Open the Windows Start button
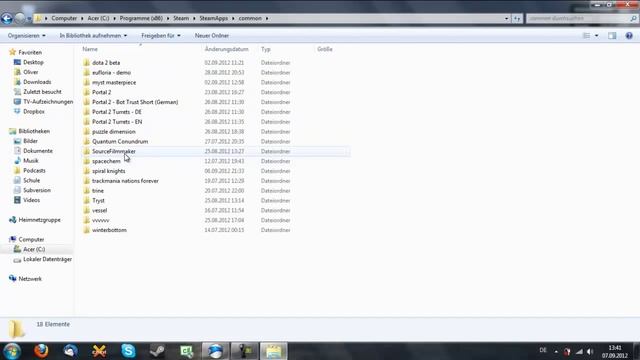640x360 pixels. coord(12,351)
